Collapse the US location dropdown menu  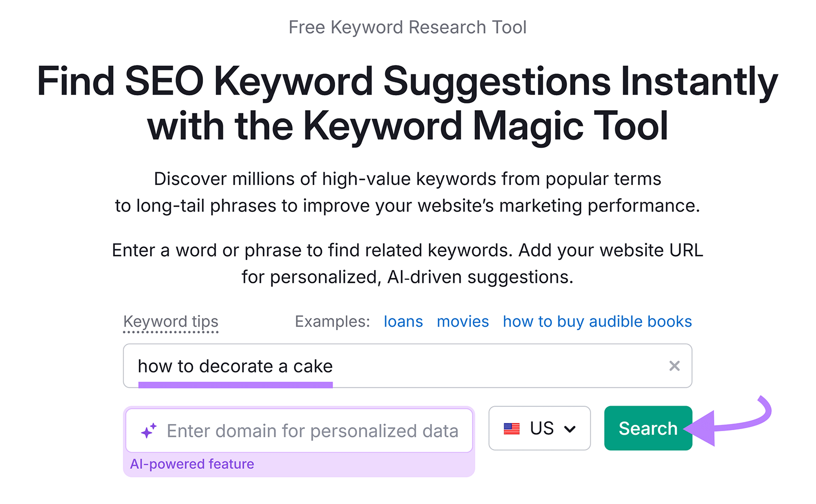pos(570,430)
